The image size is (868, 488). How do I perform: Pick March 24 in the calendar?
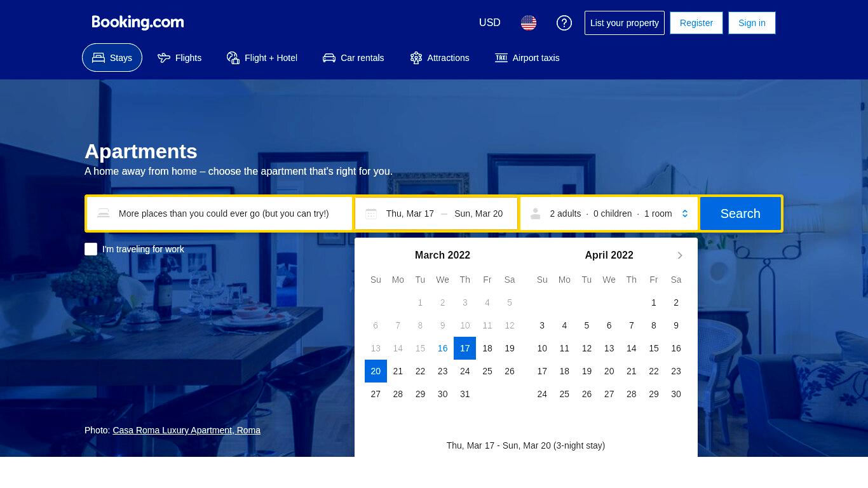[465, 371]
